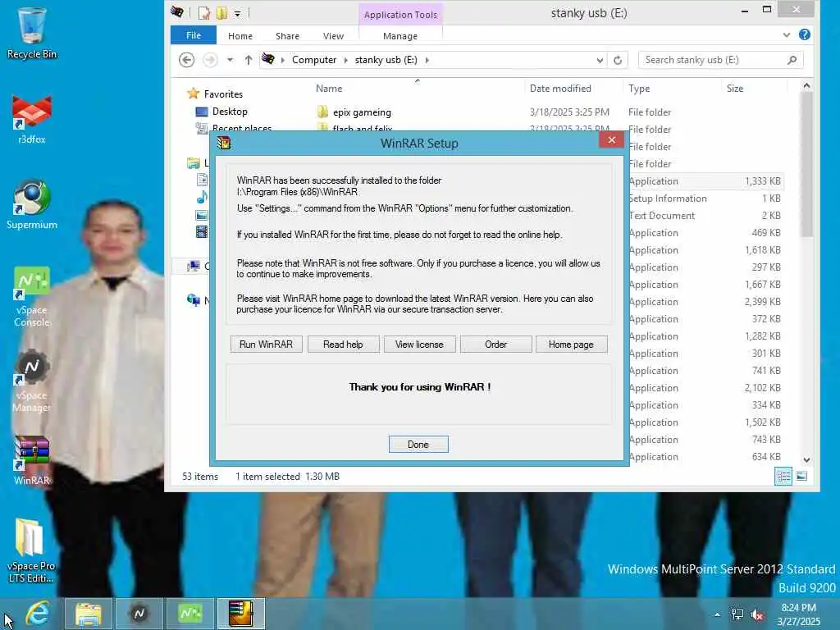The image size is (840, 630).
Task: Click the Explorer Forward navigation arrow
Action: tap(210, 60)
